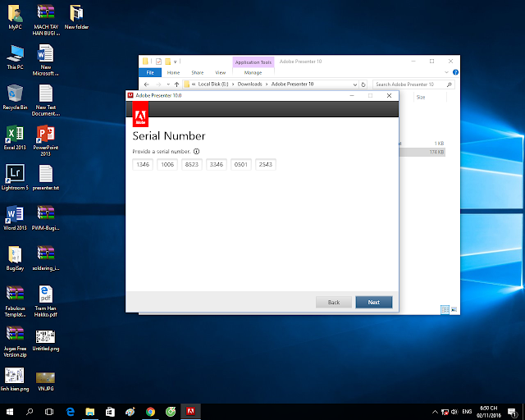Launch Microsoft Edge from taskbar
Viewport: 525px width, 420px height.
coord(70,412)
